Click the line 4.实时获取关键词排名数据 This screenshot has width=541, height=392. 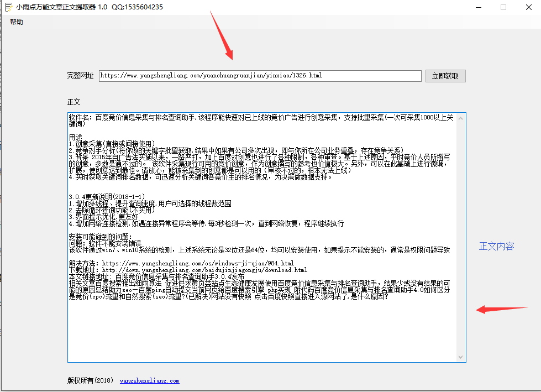[x=200, y=177]
